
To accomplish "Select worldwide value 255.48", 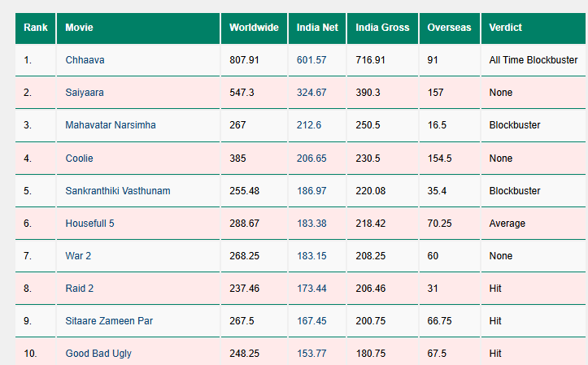I will [244, 191].
